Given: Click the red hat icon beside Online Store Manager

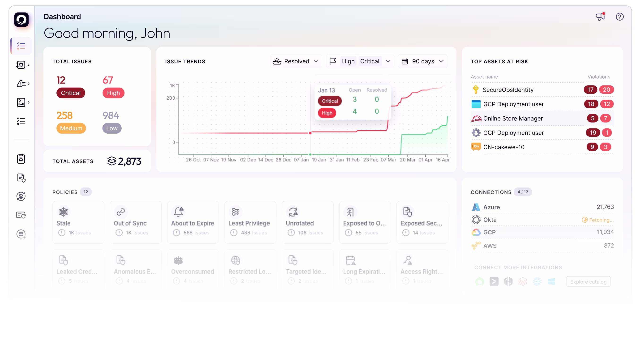Looking at the screenshot, I should tap(476, 119).
